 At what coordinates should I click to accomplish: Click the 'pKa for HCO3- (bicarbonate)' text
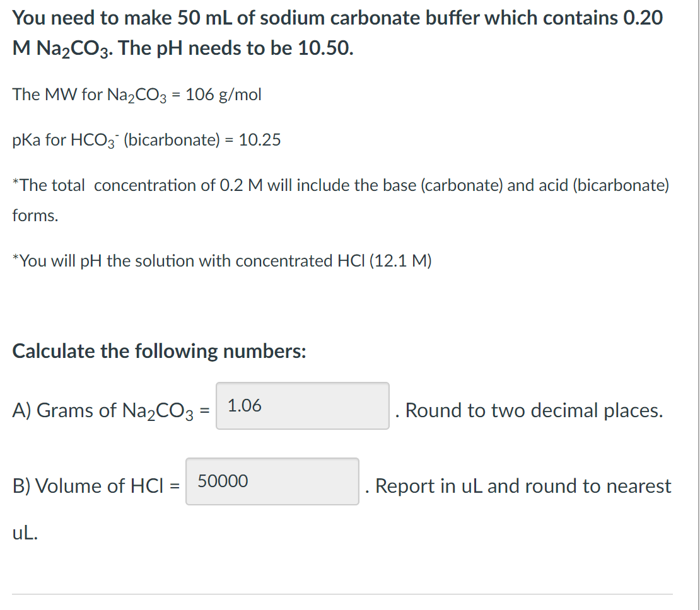coord(115,140)
